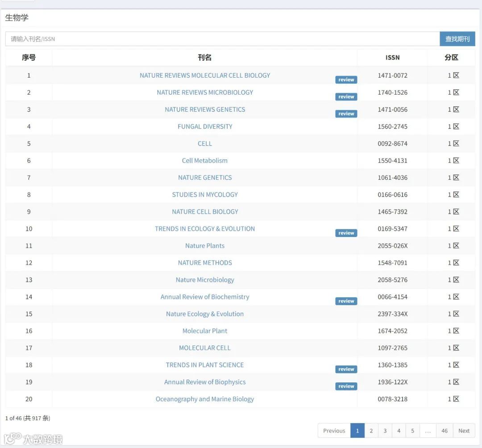This screenshot has height=448, width=482.
Task: Open TRENDS IN ECOLOGY & EVOLUTION link
Action: 205,229
